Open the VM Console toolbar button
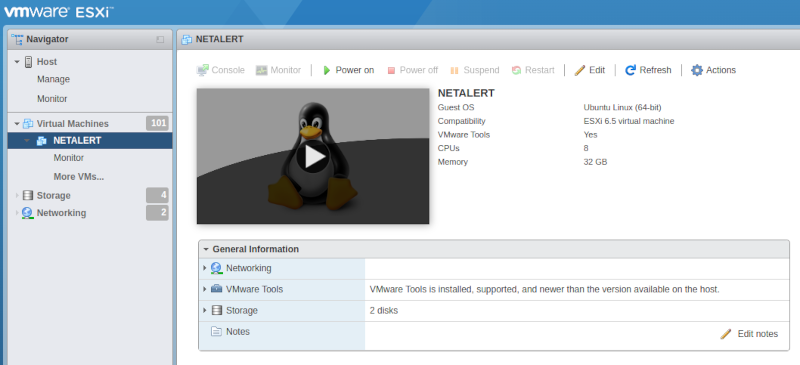 pos(220,70)
